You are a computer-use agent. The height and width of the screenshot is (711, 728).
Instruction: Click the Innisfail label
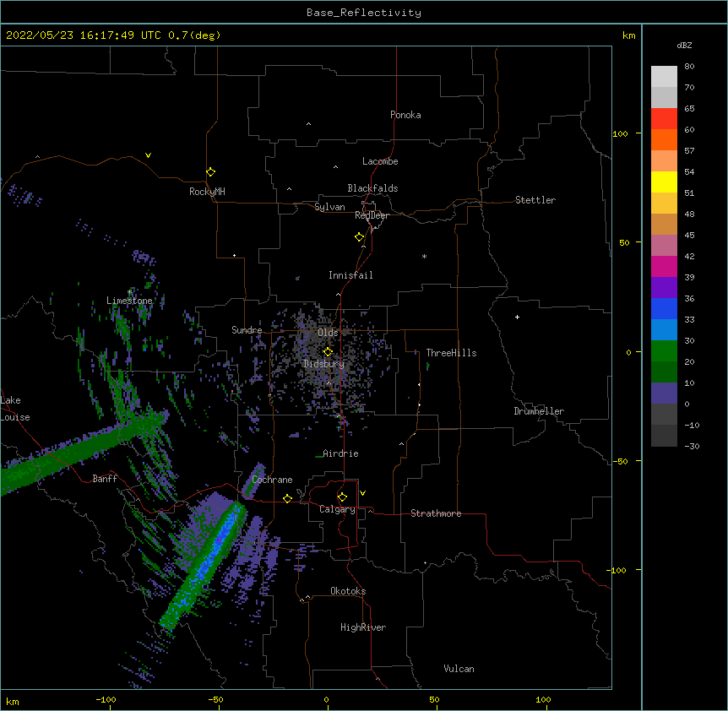coord(350,275)
